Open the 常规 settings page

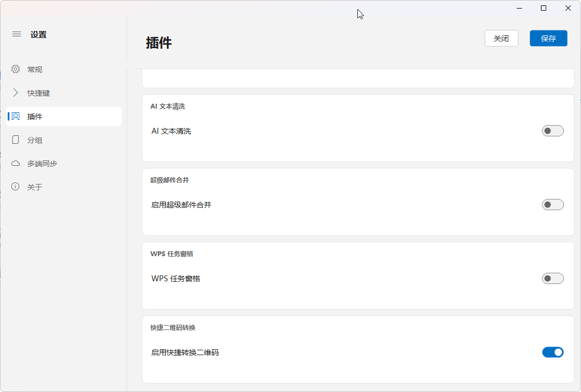(x=64, y=70)
